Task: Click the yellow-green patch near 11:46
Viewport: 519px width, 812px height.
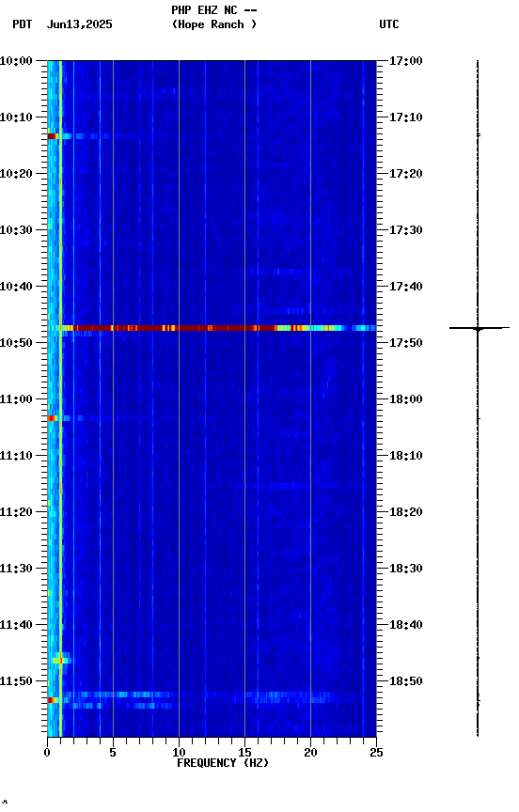Action: 61,661
